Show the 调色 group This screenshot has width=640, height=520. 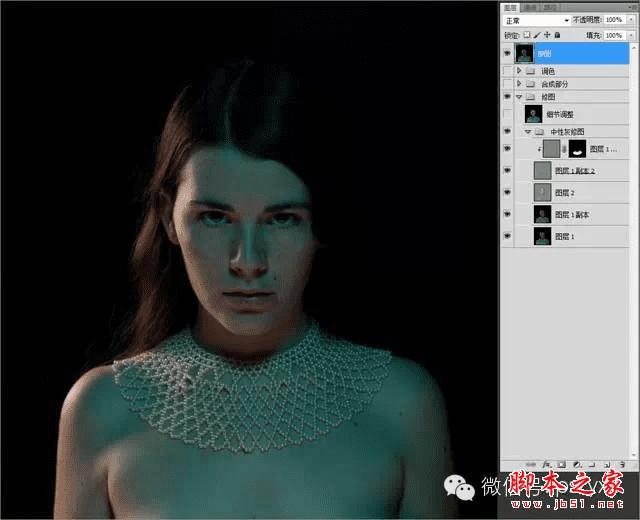tap(507, 71)
